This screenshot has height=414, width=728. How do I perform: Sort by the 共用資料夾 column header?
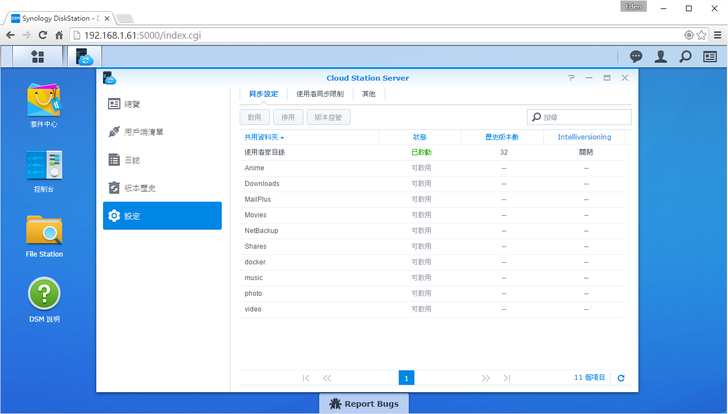tap(264, 137)
